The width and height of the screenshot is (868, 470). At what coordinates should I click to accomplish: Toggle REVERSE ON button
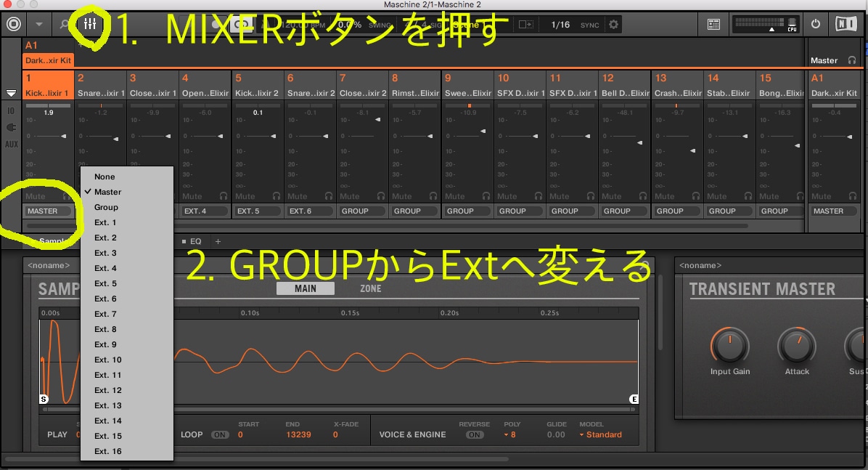[475, 435]
